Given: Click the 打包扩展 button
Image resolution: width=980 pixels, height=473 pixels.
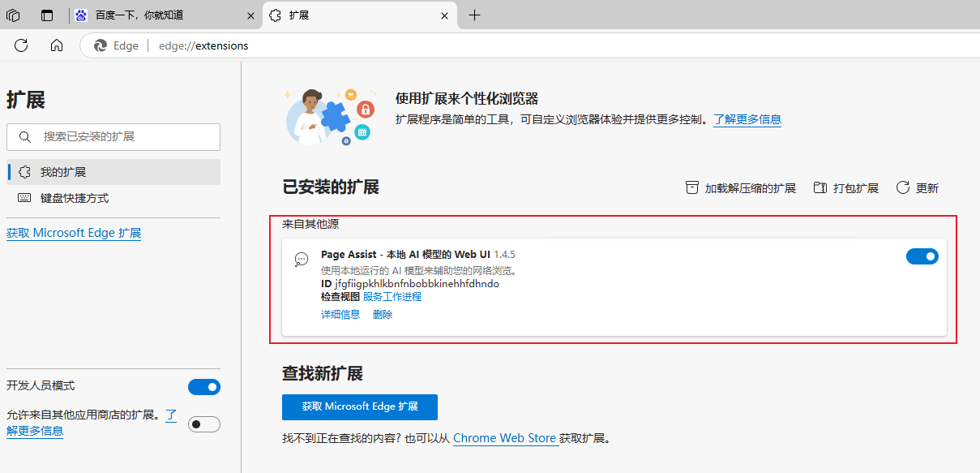Looking at the screenshot, I should pyautogui.click(x=845, y=188).
